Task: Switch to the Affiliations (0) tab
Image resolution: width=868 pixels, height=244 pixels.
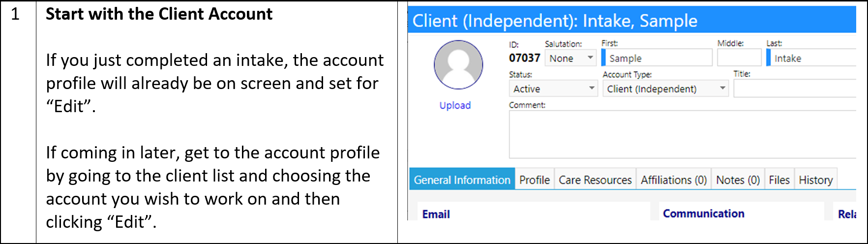Action: coord(674,180)
